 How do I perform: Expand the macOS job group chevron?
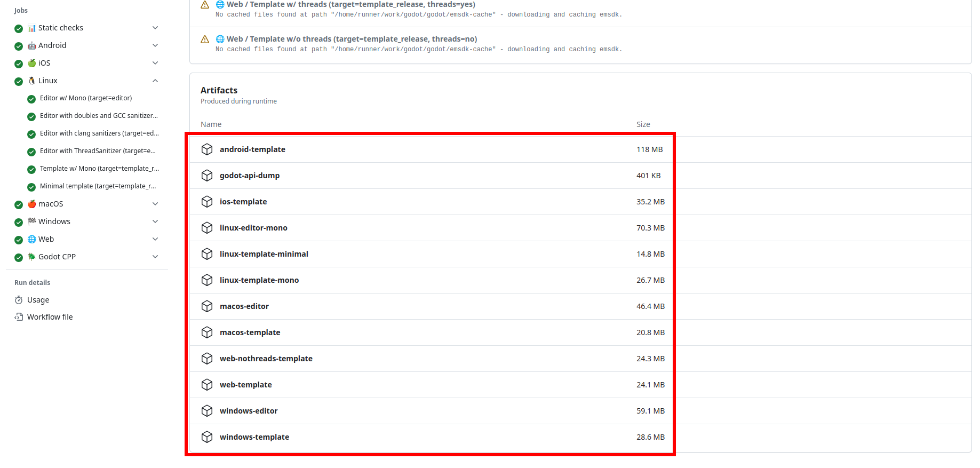[155, 204]
